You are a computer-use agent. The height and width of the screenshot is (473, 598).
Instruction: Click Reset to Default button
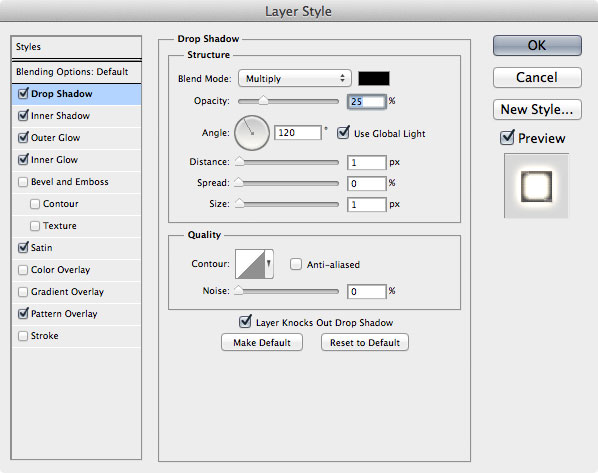pos(365,343)
